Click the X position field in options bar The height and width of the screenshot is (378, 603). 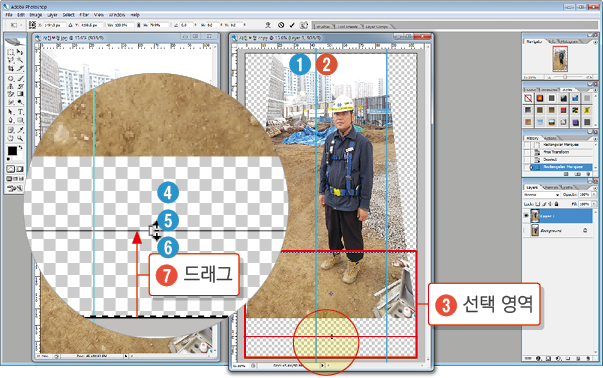tap(54, 25)
